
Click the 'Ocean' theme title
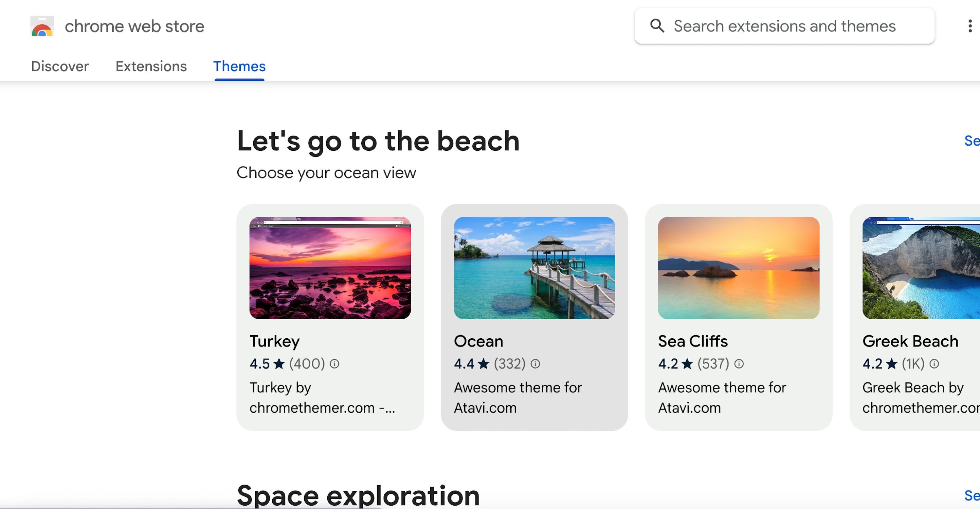click(x=478, y=341)
